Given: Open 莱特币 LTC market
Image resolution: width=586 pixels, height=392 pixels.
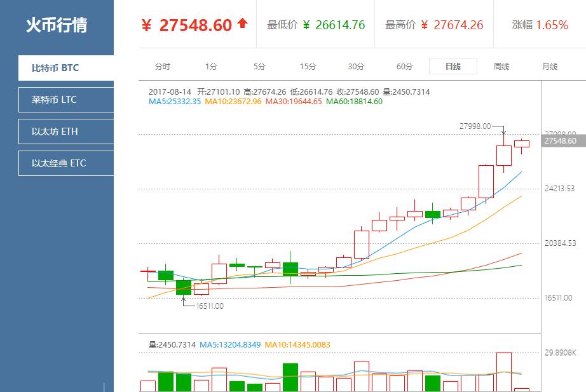Looking at the screenshot, I should 66,100.
